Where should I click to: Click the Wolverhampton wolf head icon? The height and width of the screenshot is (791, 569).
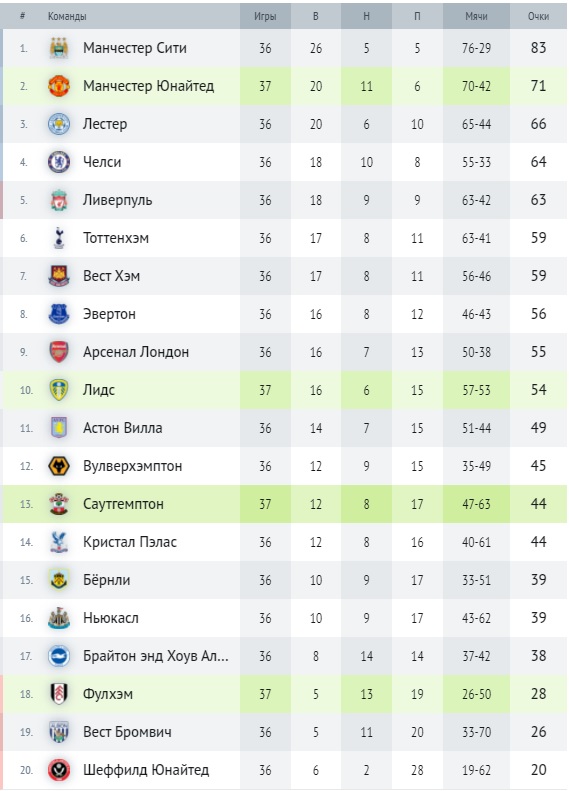click(x=59, y=466)
